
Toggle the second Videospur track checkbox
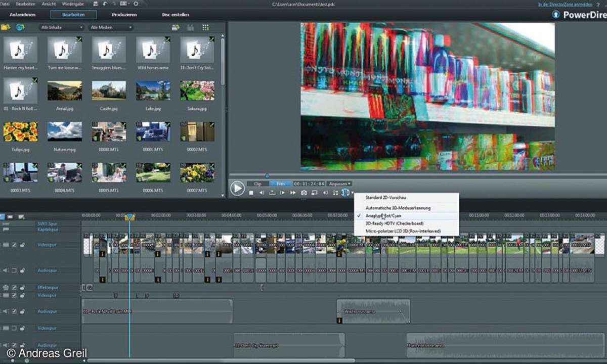14,295
